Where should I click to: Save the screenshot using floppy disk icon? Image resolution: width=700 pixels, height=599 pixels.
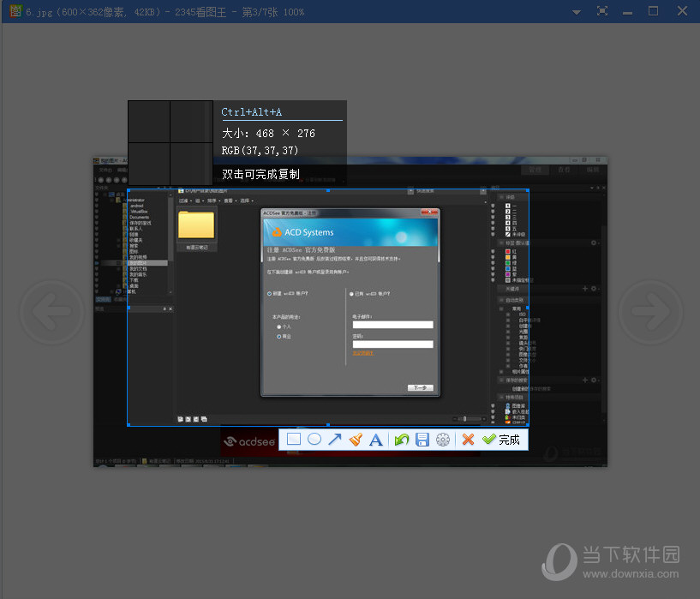(x=422, y=440)
